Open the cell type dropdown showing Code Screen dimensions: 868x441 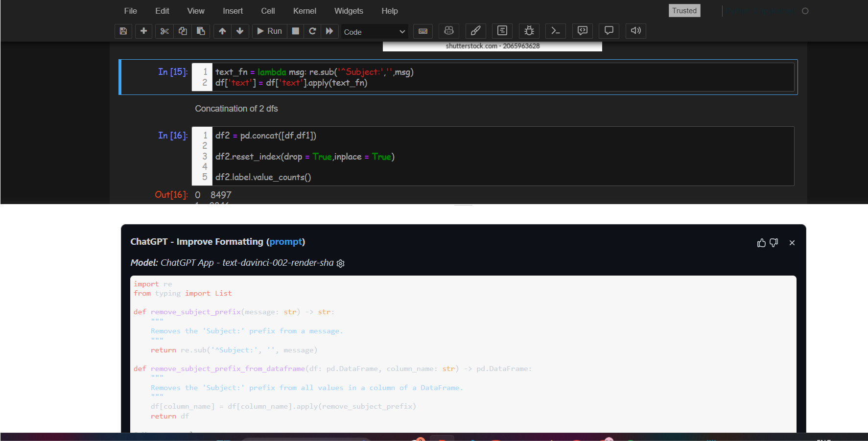coord(374,31)
